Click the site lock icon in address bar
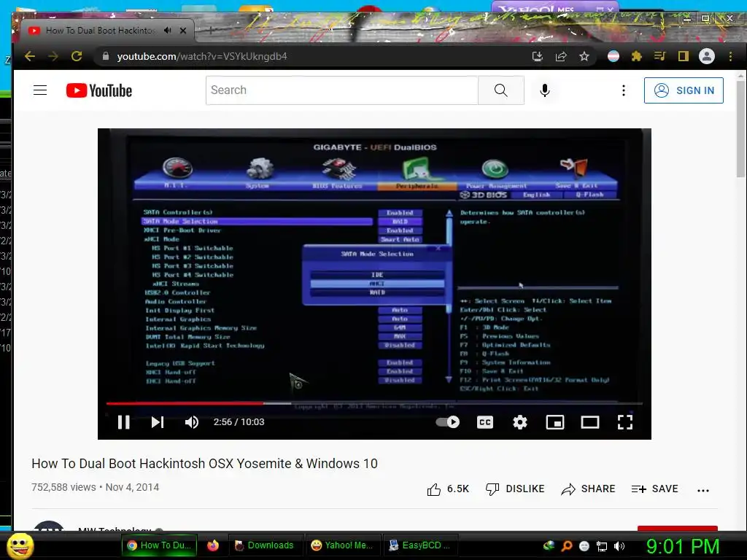 tap(106, 56)
